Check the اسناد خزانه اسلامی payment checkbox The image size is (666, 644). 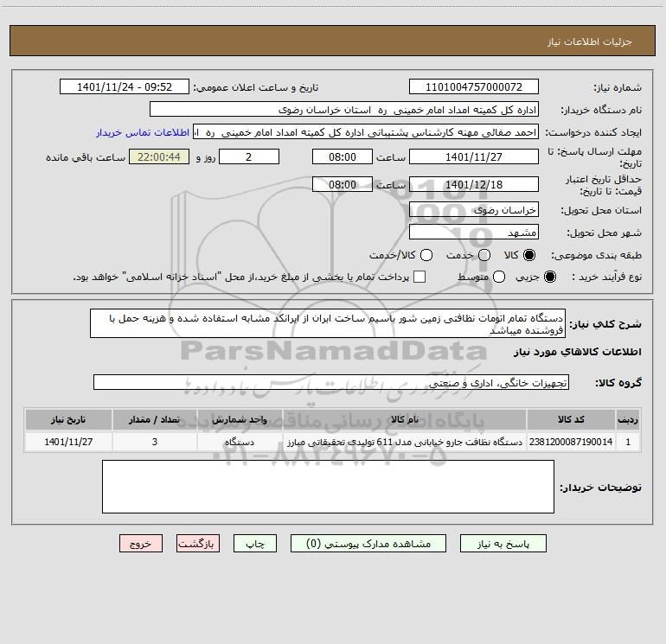click(x=419, y=277)
